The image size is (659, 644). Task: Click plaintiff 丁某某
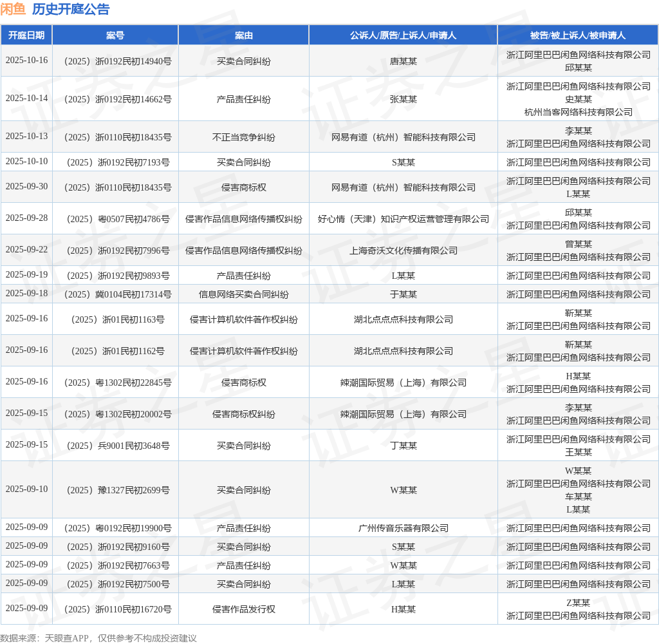(x=404, y=446)
